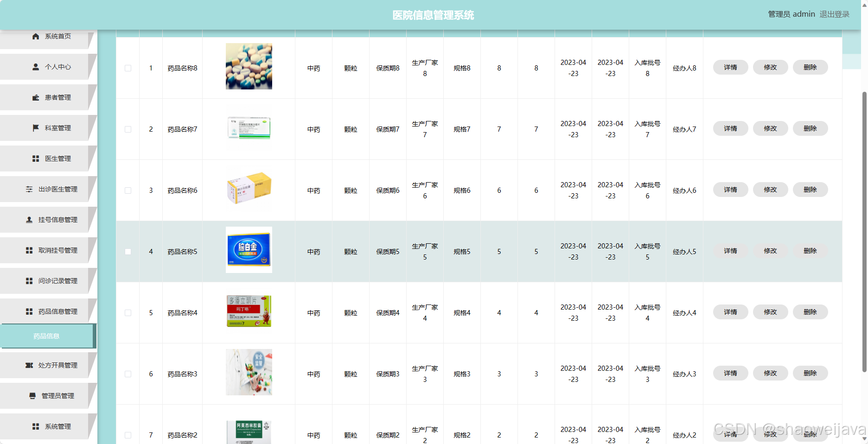Open yellow box thumbnail for 药品名称6
This screenshot has width=868, height=444.
coord(249,188)
